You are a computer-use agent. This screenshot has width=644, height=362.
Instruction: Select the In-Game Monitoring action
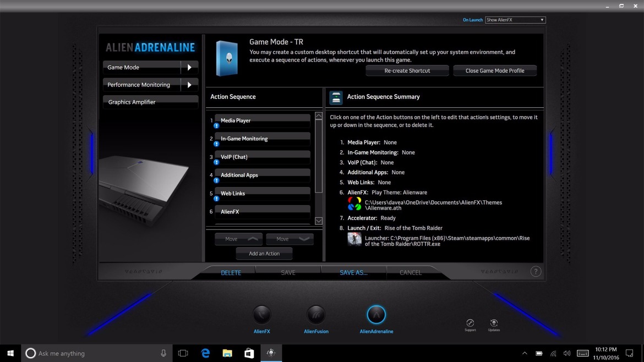[263, 139]
